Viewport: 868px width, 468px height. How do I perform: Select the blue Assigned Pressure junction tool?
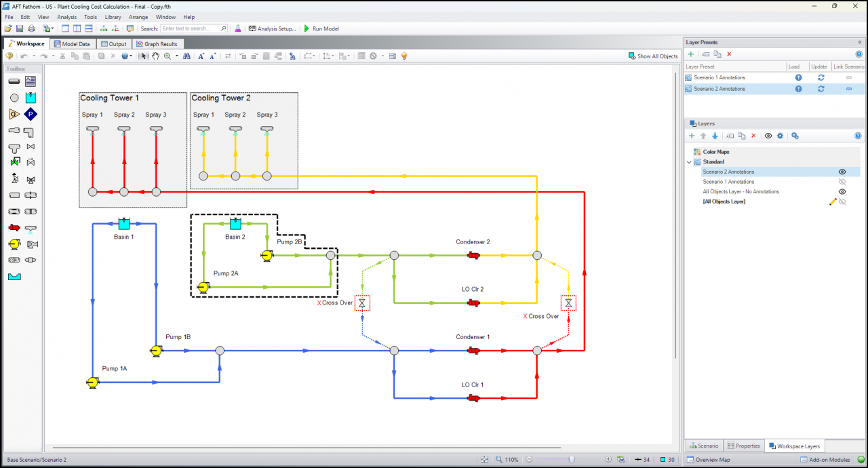(x=31, y=114)
